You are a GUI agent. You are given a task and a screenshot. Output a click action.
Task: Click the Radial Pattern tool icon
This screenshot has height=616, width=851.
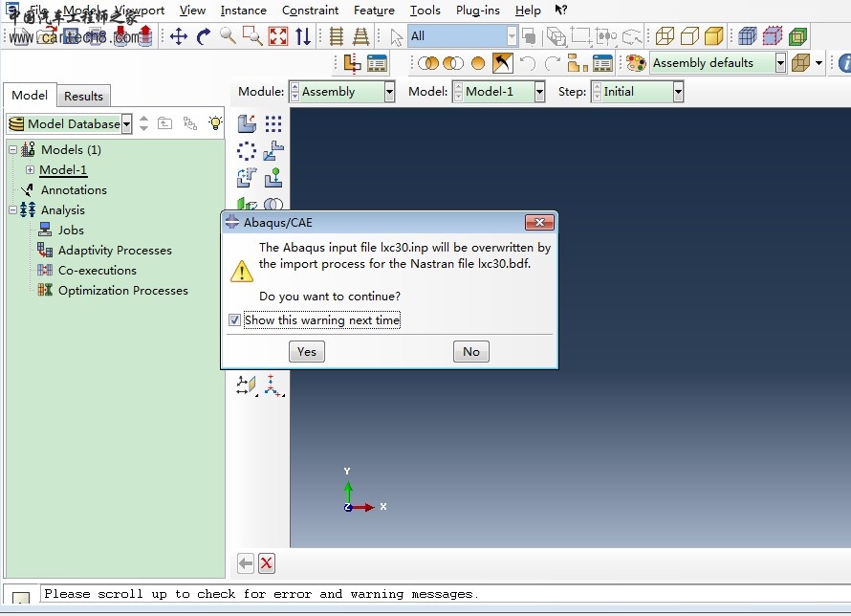point(247,151)
